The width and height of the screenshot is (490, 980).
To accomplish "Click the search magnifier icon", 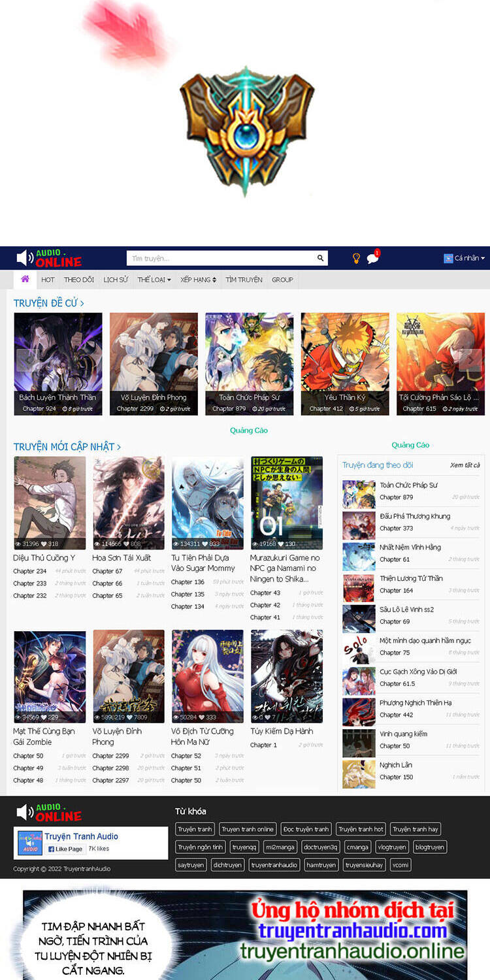I will 320,258.
